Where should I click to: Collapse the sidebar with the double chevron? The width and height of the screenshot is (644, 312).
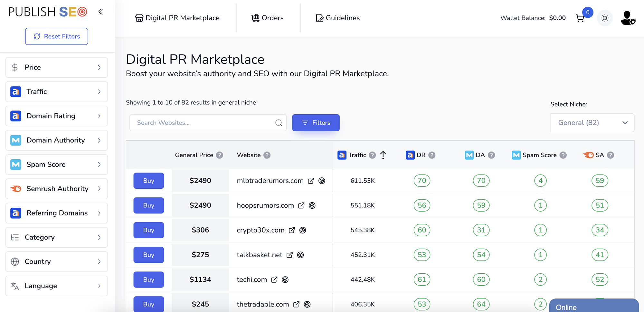click(100, 12)
